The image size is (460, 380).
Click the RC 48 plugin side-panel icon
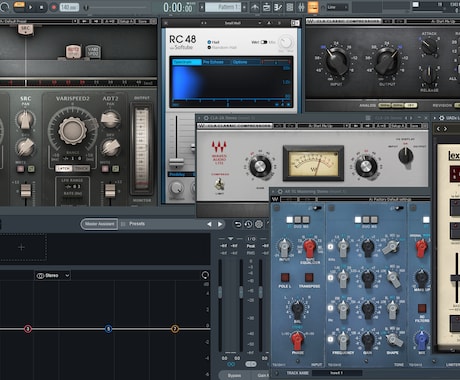(x=295, y=23)
